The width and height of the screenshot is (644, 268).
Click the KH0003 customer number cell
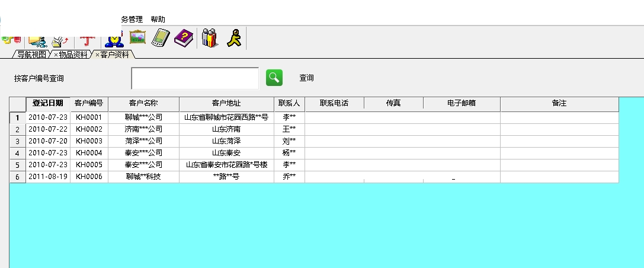click(x=89, y=141)
